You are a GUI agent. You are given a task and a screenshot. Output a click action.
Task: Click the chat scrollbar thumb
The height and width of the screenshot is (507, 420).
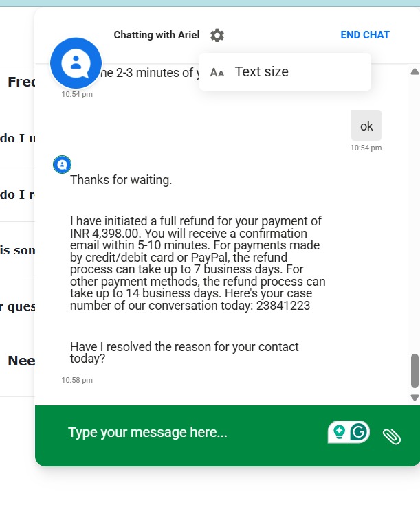coord(415,371)
